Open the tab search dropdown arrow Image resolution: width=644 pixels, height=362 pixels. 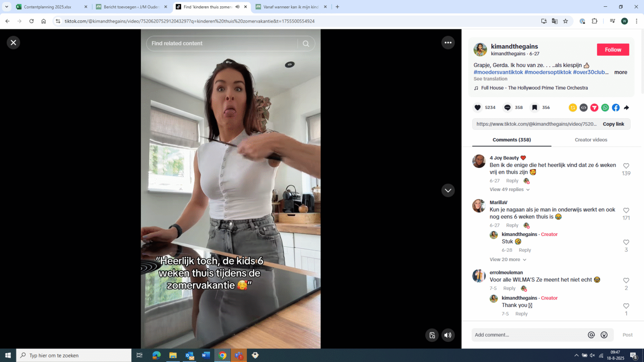(7, 7)
